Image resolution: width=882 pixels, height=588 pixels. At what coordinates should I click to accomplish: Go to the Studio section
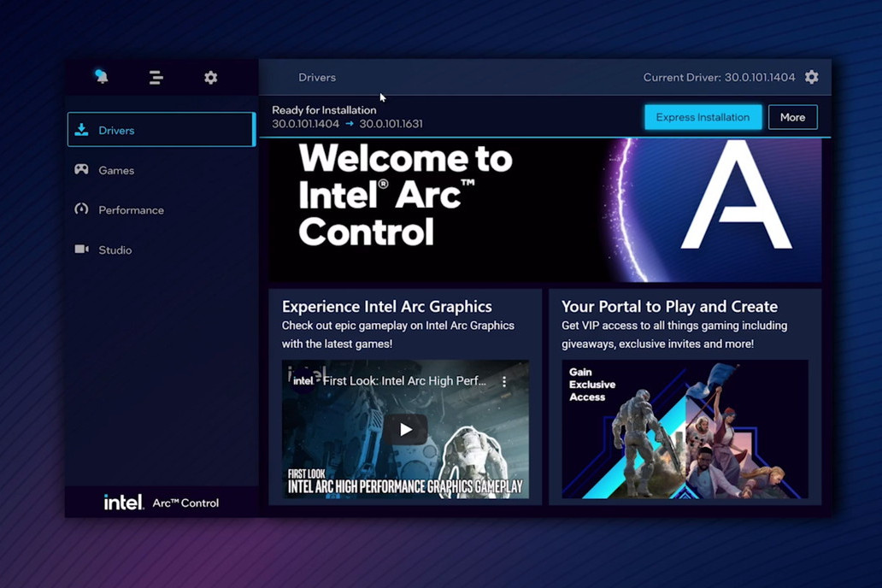(x=162, y=250)
